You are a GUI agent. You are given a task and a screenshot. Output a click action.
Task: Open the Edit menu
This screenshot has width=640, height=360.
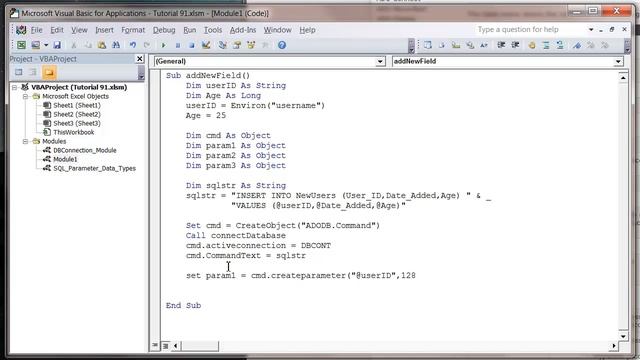(57, 30)
